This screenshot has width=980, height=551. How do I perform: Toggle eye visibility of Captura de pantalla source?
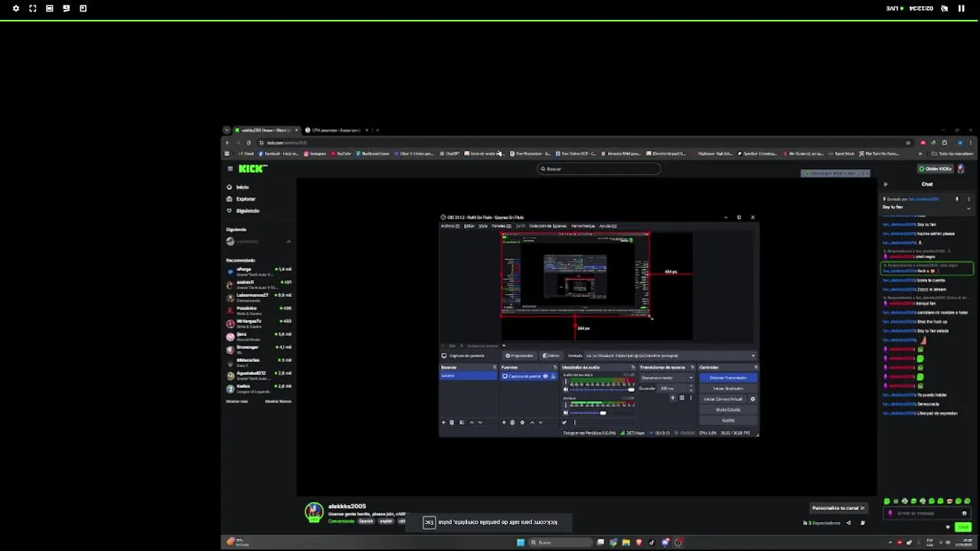tap(545, 376)
